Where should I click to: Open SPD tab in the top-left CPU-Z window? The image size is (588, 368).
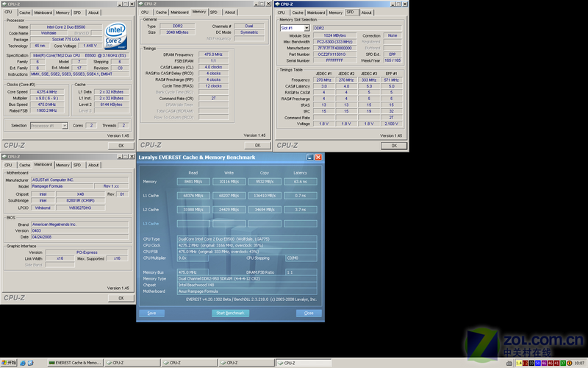[77, 13]
